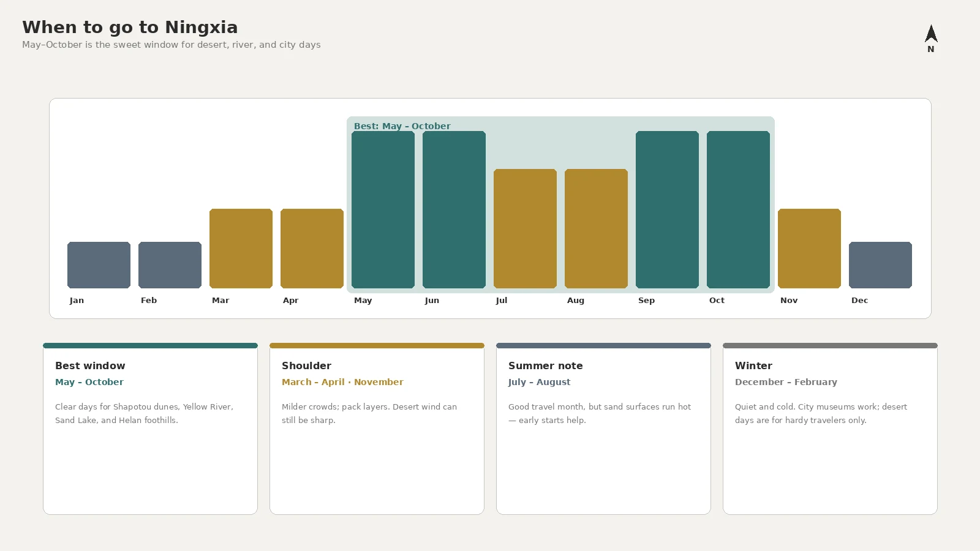Screen dimensions: 980x551
Task: Click the 'May' axis label
Action: click(x=363, y=301)
